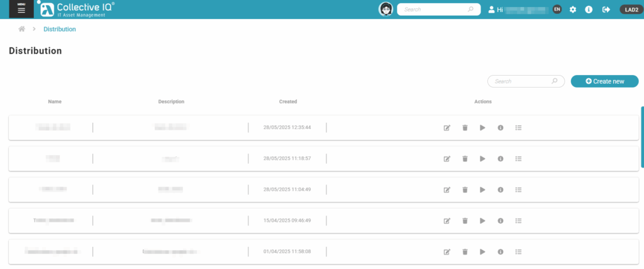The height and width of the screenshot is (269, 644).
Task: Open settings via the gear icon
Action: tap(573, 9)
